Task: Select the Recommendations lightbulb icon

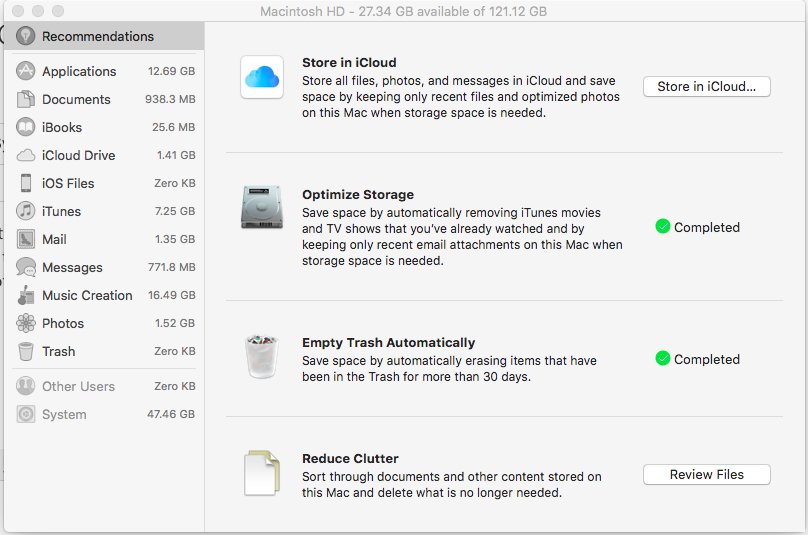Action: pyautogui.click(x=25, y=36)
